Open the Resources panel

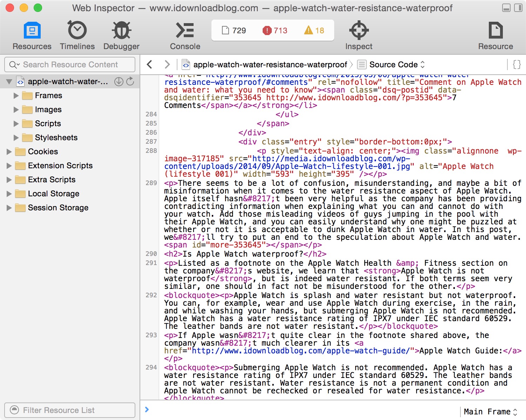point(32,36)
